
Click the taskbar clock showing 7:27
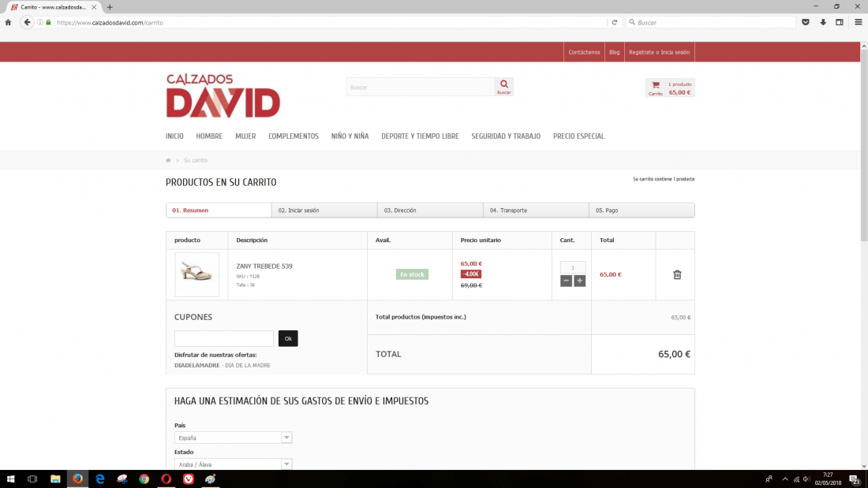828,479
